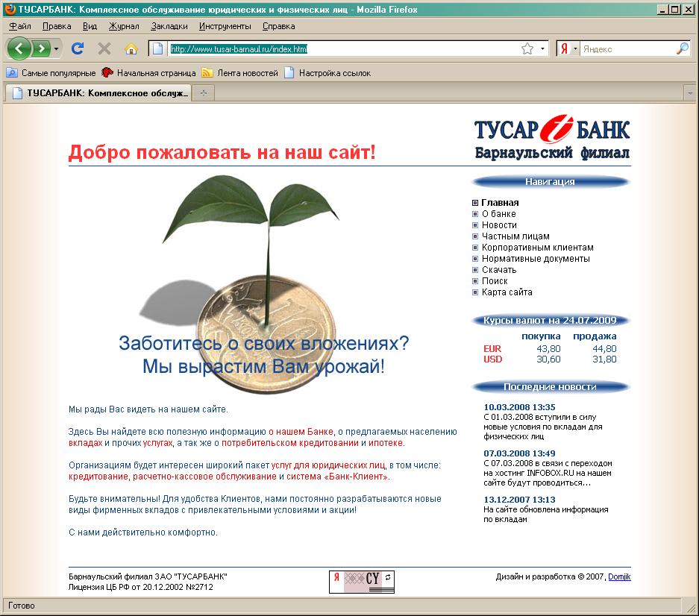Open the Файл menu
699x616 pixels.
point(20,26)
